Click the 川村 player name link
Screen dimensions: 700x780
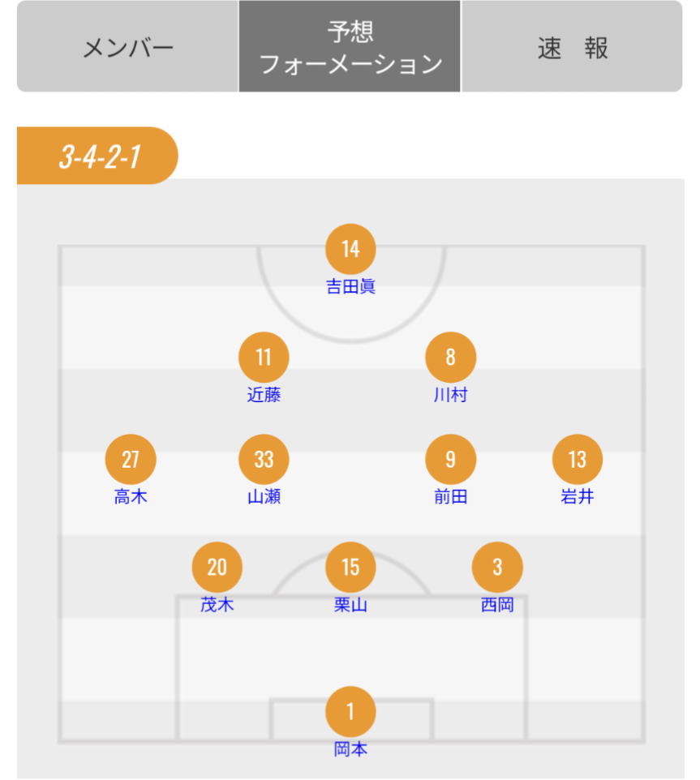point(450,395)
